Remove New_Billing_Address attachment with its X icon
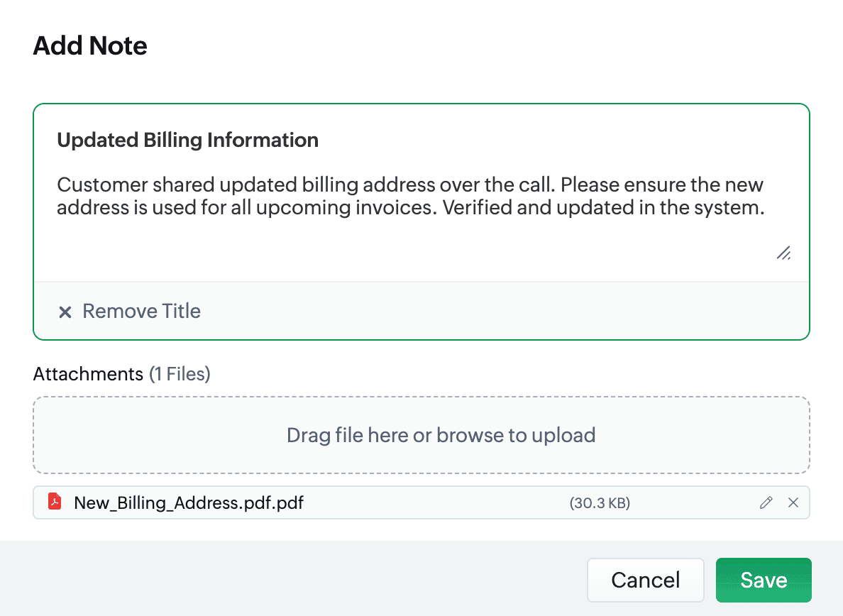Viewport: 843px width, 616px height. point(793,502)
